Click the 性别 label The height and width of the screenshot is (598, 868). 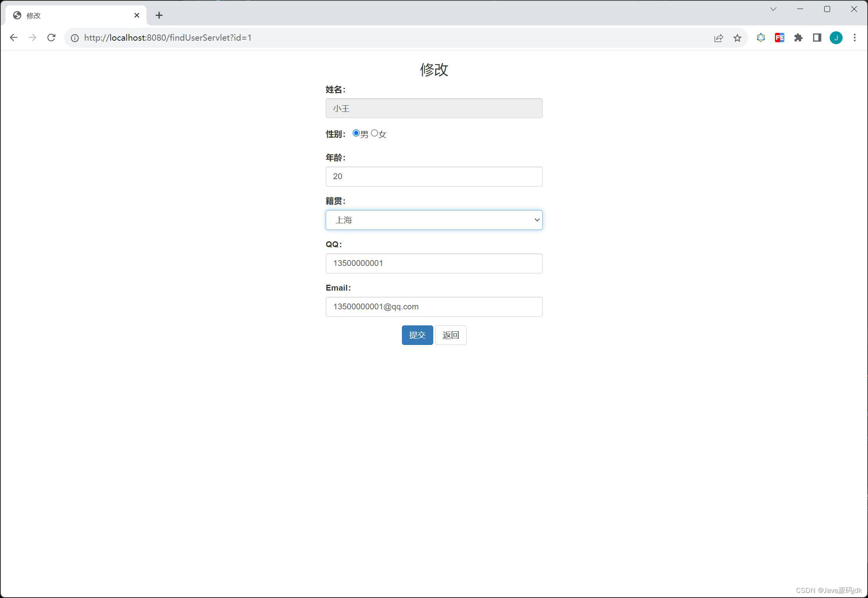(x=335, y=134)
